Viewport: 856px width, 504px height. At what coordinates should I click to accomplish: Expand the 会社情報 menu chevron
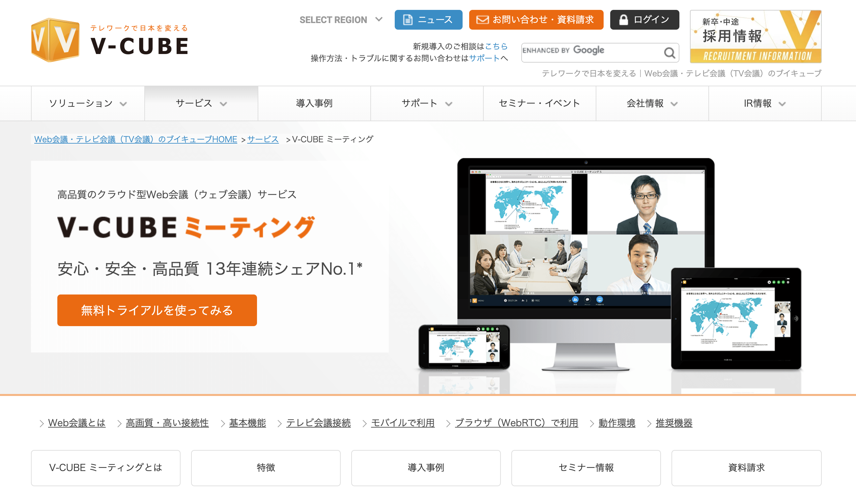click(x=674, y=104)
